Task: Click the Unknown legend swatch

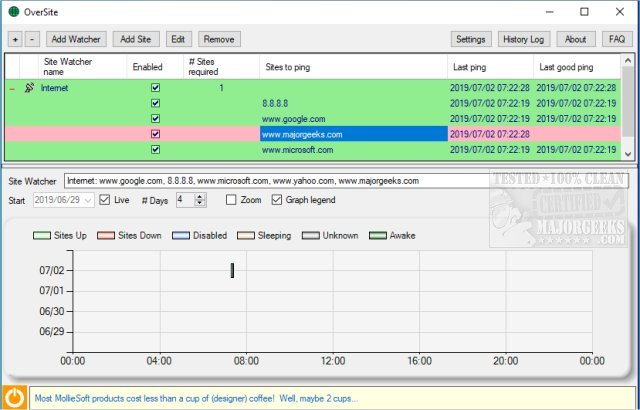Action: click(311, 235)
